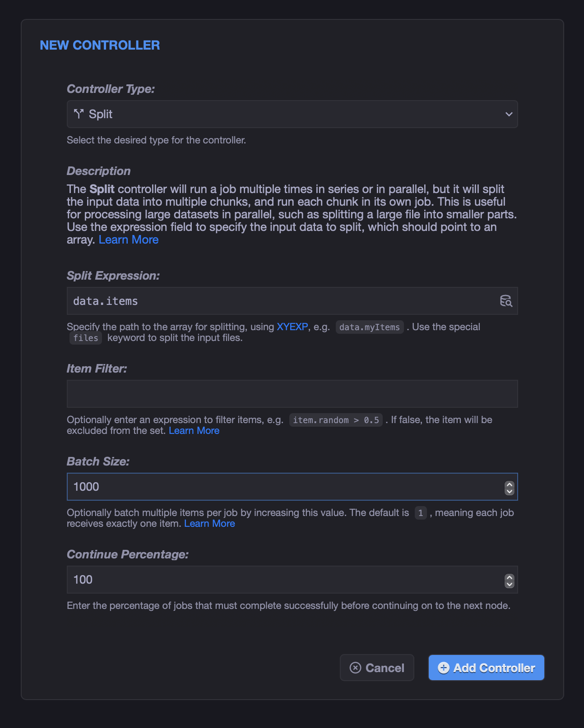Decrease Batch Size with the down arrow

point(510,491)
